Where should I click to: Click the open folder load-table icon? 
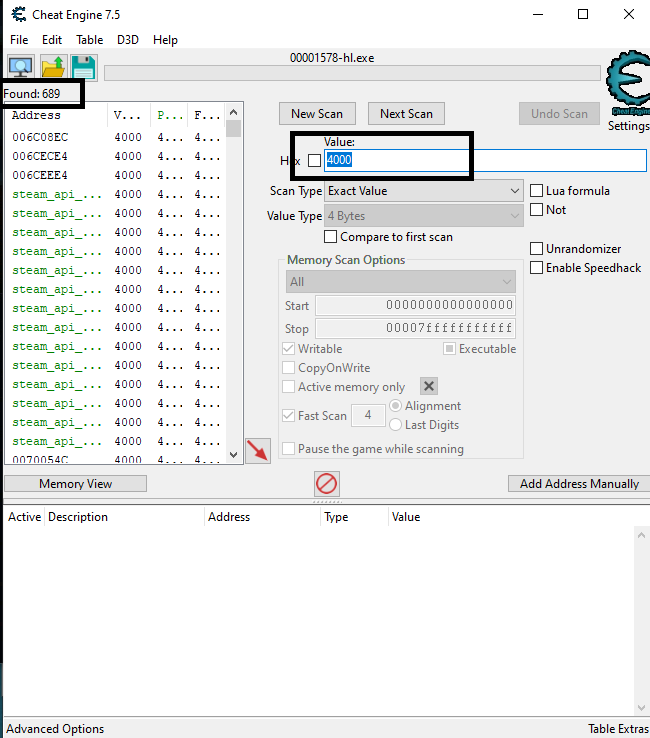click(x=53, y=67)
